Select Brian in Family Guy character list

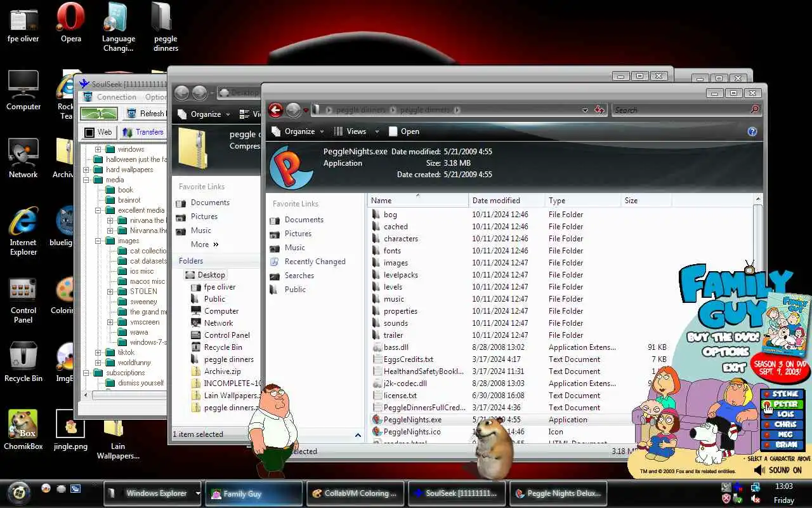click(x=782, y=445)
